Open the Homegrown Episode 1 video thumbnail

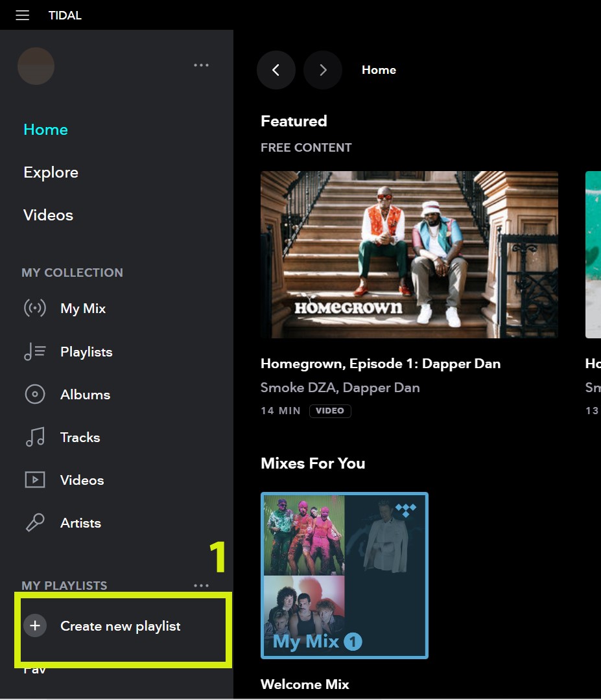coord(410,255)
